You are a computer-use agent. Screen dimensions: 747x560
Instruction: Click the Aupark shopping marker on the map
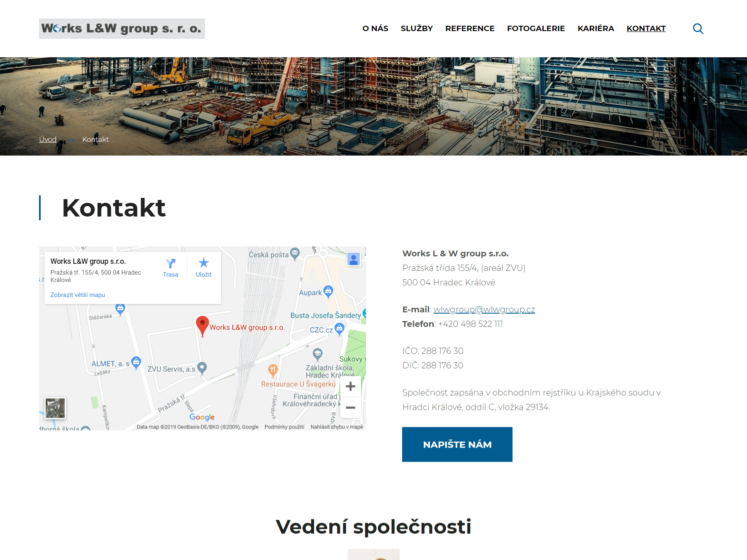point(328,292)
